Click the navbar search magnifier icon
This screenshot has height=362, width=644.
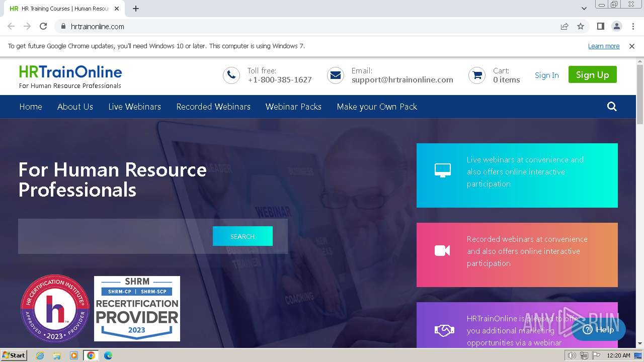click(612, 107)
